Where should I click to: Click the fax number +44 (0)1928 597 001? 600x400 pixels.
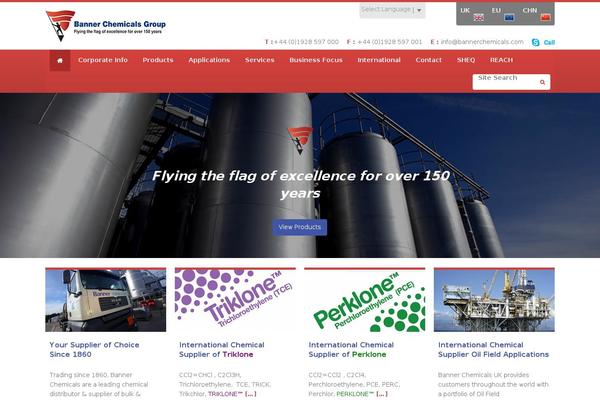pyautogui.click(x=388, y=42)
